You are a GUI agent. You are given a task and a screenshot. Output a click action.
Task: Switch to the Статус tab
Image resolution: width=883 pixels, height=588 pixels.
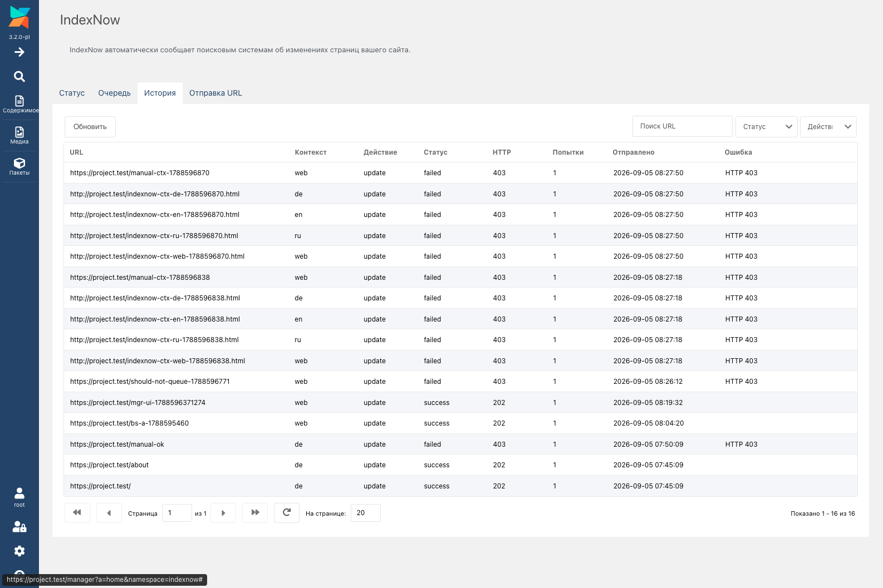tap(72, 93)
